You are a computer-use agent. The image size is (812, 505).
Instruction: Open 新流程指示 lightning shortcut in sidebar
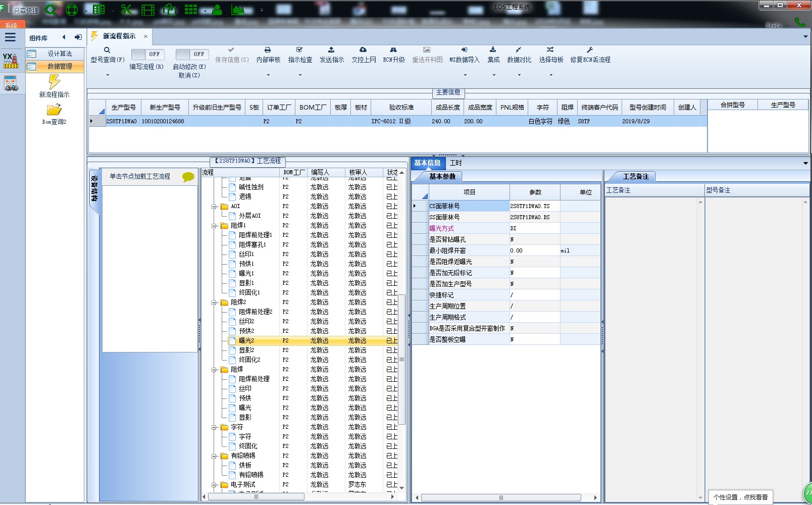pos(54,86)
